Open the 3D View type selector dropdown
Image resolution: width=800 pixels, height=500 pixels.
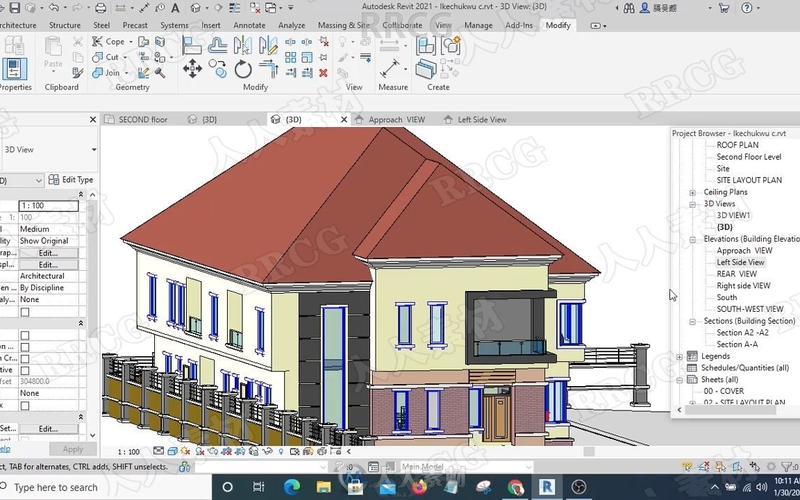[94, 149]
